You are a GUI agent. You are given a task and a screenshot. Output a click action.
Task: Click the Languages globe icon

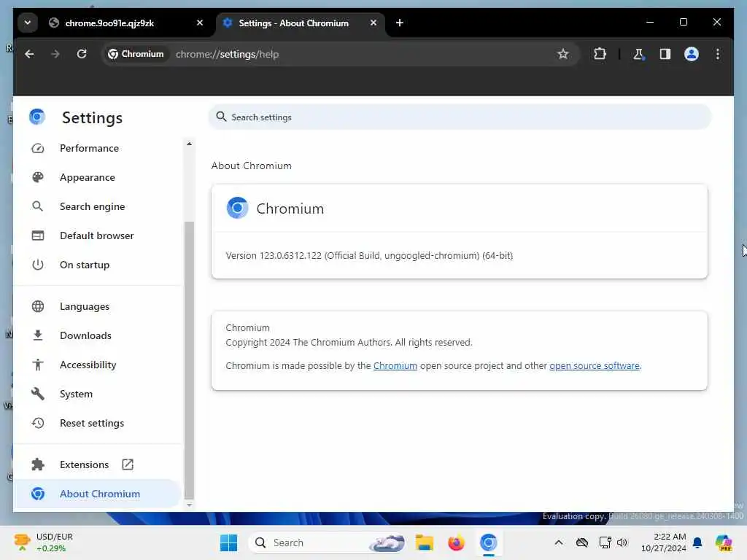[x=38, y=306]
